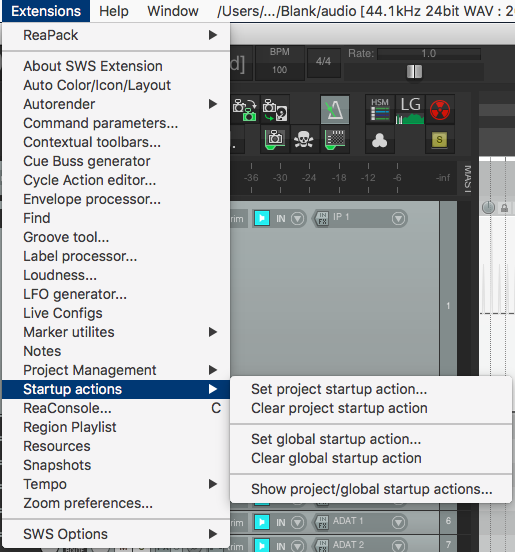The height and width of the screenshot is (552, 515).
Task: Select Show project/global startup actions...
Action: (371, 489)
